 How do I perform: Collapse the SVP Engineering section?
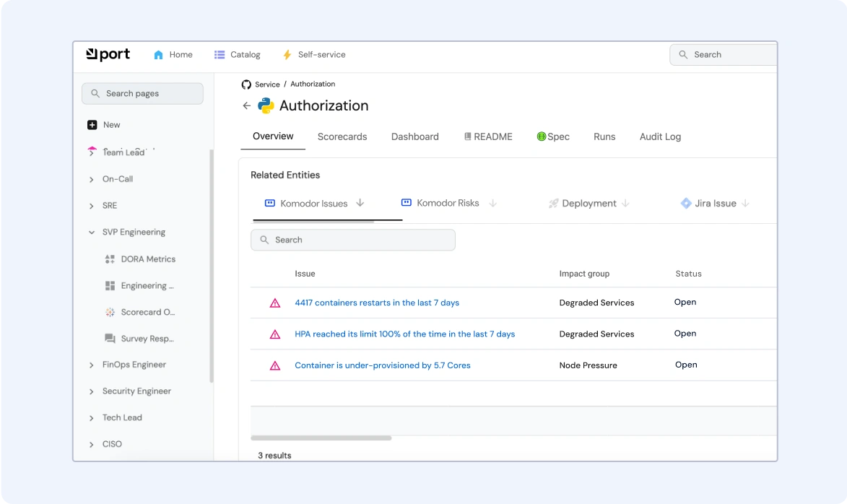pyautogui.click(x=91, y=233)
